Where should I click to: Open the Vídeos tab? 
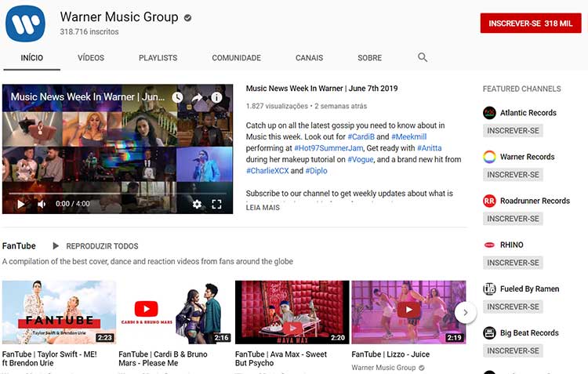91,58
